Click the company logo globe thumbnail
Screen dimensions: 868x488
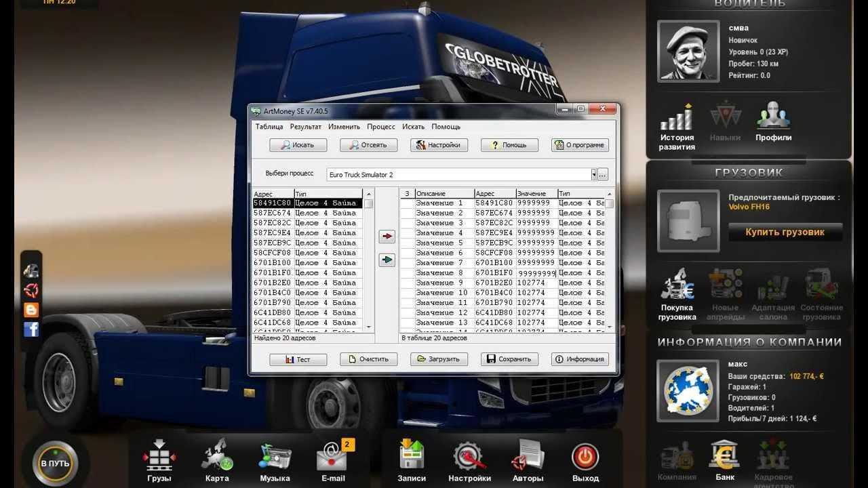click(x=688, y=390)
